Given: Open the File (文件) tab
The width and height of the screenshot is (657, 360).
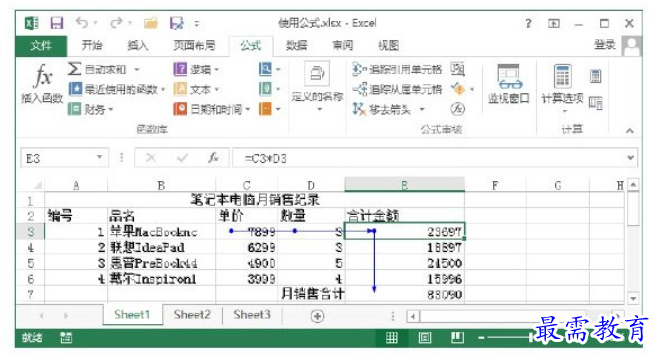Looking at the screenshot, I should (41, 45).
